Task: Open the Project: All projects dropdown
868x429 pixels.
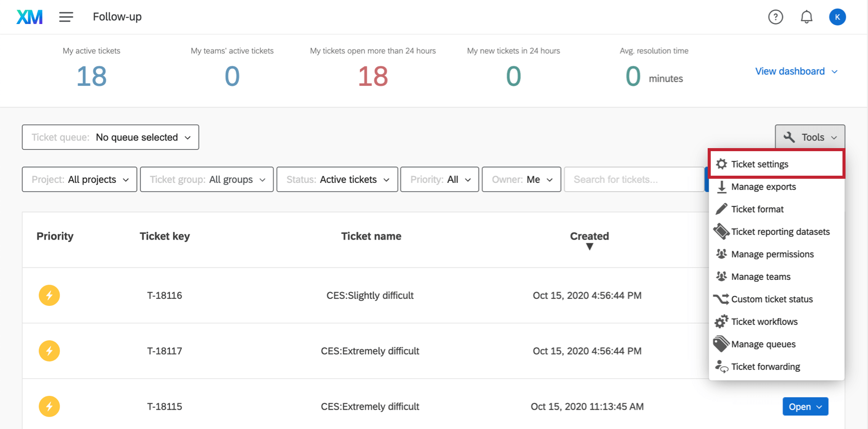Action: [x=80, y=179]
